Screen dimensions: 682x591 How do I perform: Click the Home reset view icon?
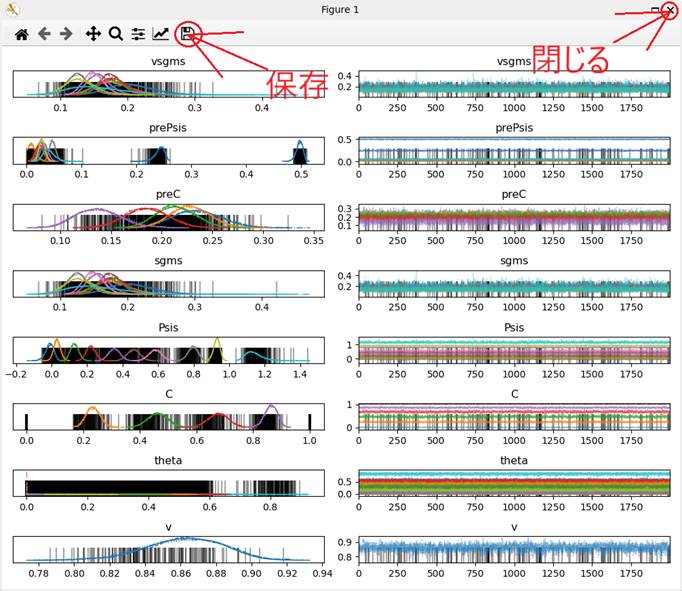(x=21, y=34)
